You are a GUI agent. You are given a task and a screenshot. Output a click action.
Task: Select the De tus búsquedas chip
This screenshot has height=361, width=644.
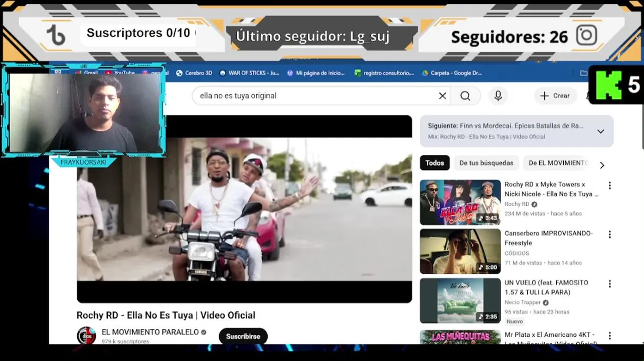point(486,163)
